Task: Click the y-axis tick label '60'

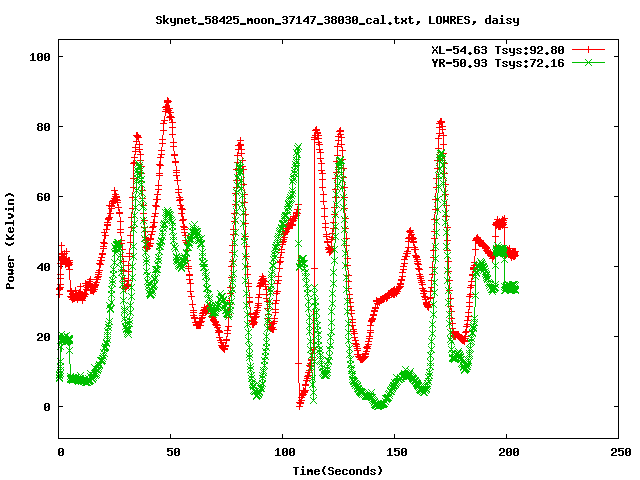Action: pos(44,197)
